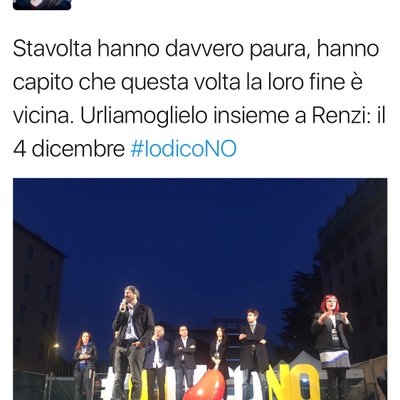Viewport: 400px width, 400px height.
Task: Click the red-haired sign language interpreter
Action: pos(332,345)
